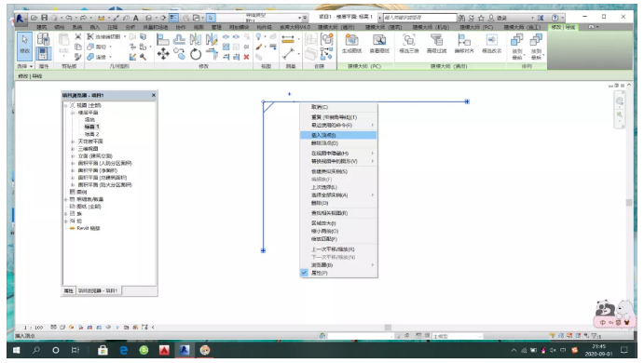Open the 选择 panel dropdown
The image size is (644, 363).
pyautogui.click(x=24, y=66)
